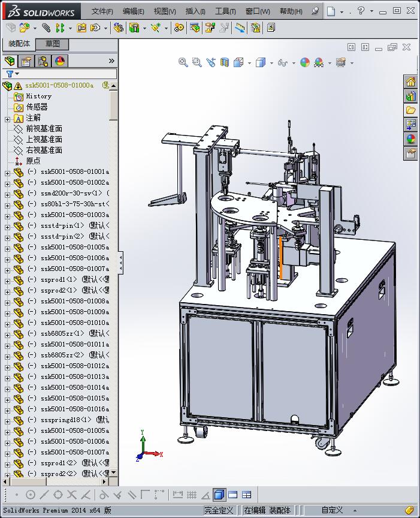Viewport: 420px width, 518px height.
Task: Expand the ssk5001-0508-01001a component node
Action: tap(7, 173)
